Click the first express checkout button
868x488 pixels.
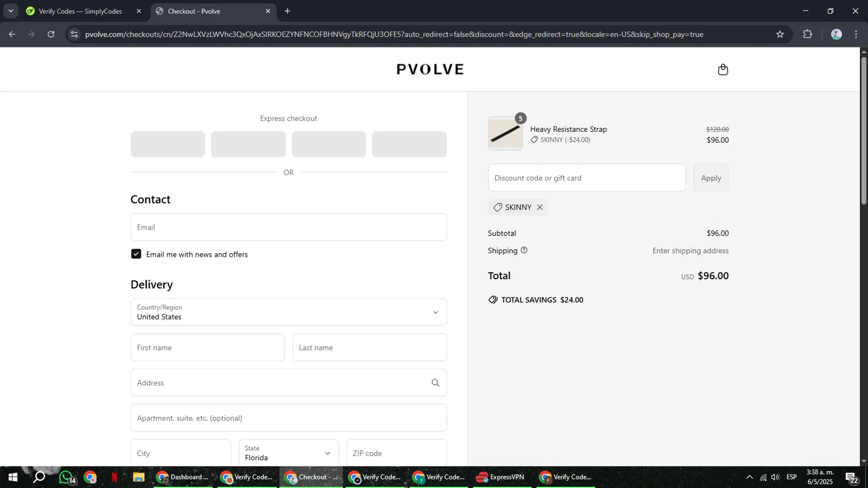click(x=168, y=144)
